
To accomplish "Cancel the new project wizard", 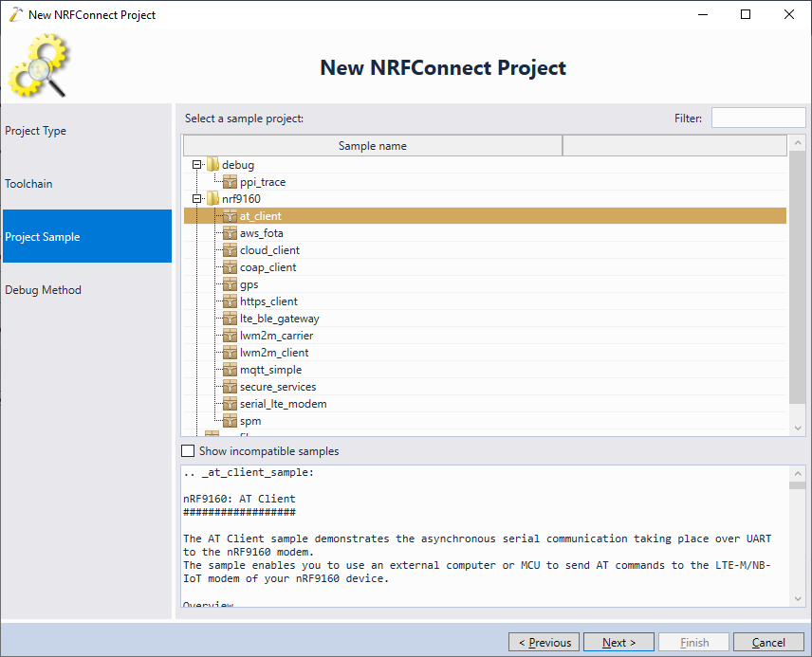I will 768,642.
